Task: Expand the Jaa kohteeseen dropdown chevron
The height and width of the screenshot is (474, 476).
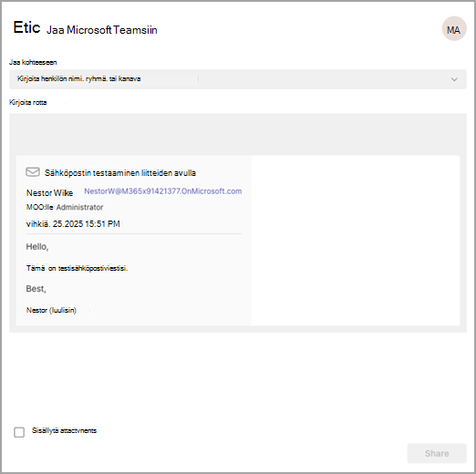Action: tap(454, 79)
